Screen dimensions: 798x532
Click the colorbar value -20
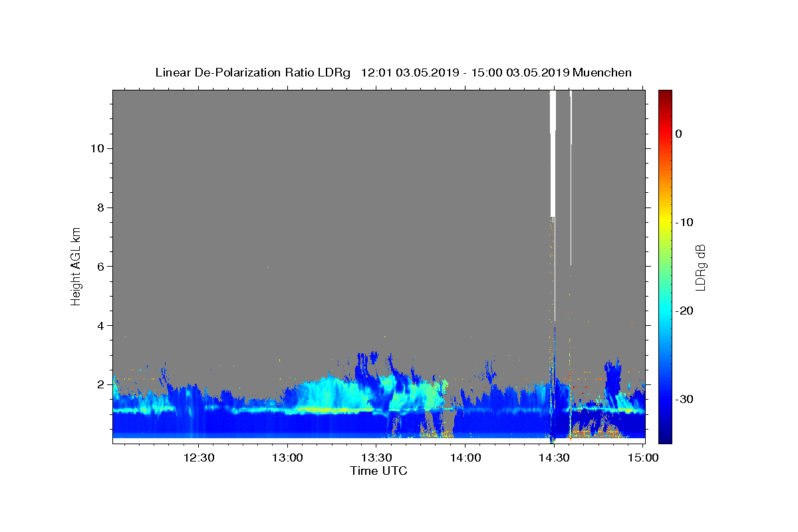click(685, 311)
